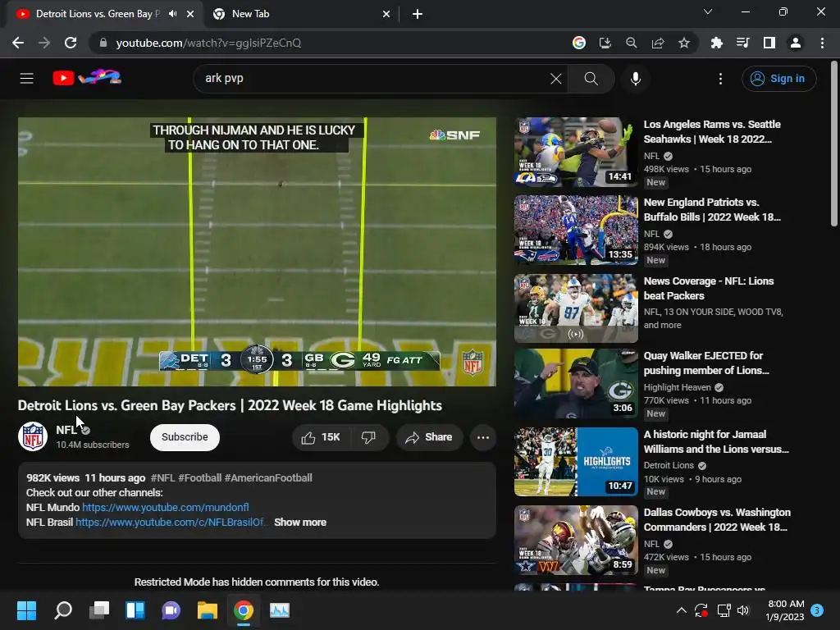This screenshot has height=630, width=840.
Task: Open Highlight Heaven channel name
Action: click(677, 387)
